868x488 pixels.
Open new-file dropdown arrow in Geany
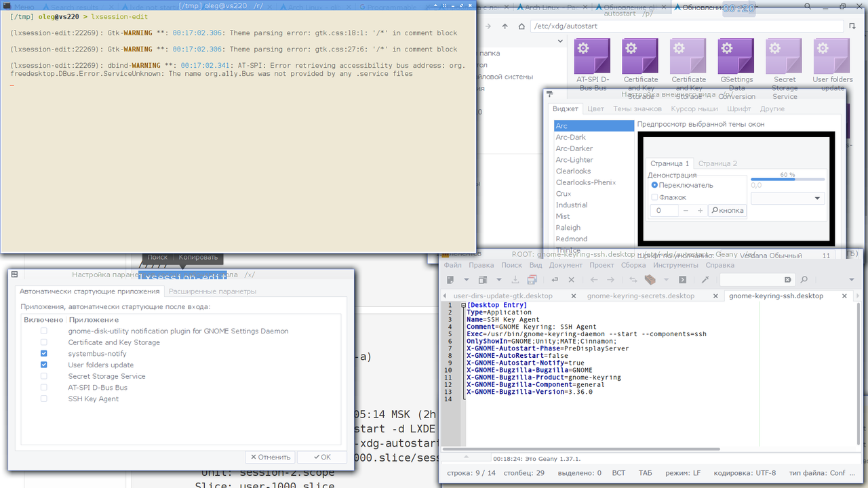click(466, 279)
